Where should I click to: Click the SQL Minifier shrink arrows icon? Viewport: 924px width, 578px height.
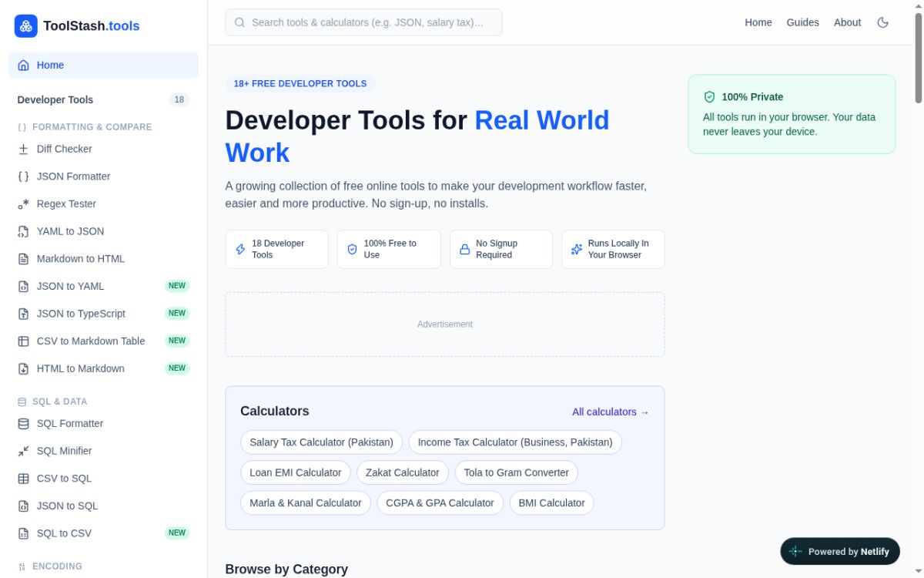click(x=23, y=452)
